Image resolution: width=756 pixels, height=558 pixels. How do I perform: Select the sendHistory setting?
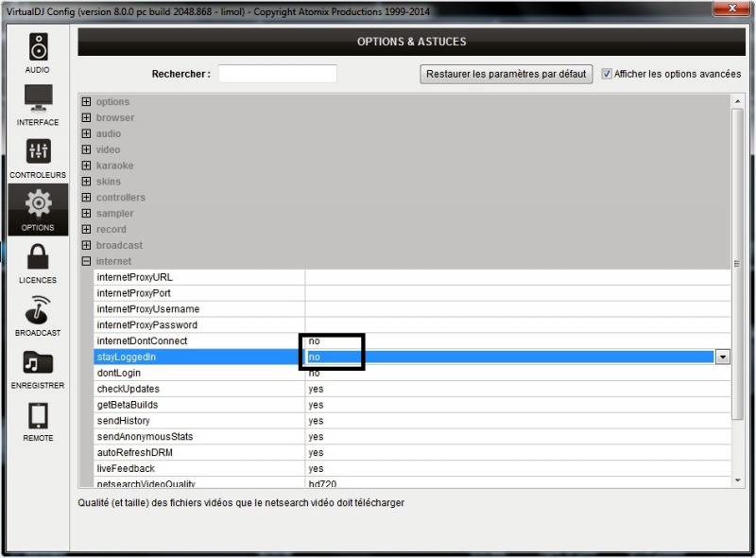pos(124,421)
